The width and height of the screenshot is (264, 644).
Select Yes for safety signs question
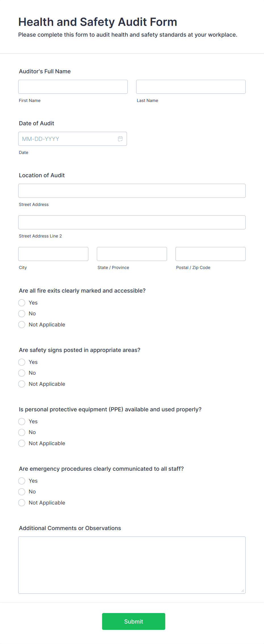(22, 362)
